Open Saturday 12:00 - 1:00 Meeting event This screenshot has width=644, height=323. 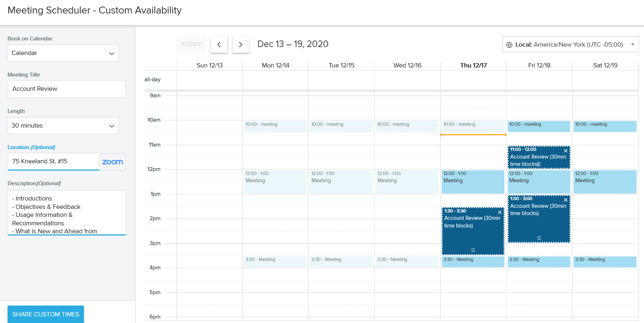click(605, 182)
